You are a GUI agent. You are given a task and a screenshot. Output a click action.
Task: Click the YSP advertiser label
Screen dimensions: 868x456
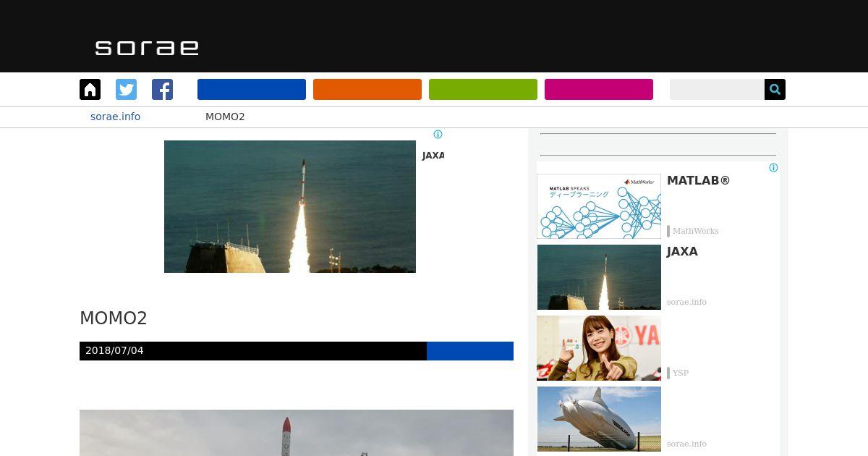click(x=681, y=373)
